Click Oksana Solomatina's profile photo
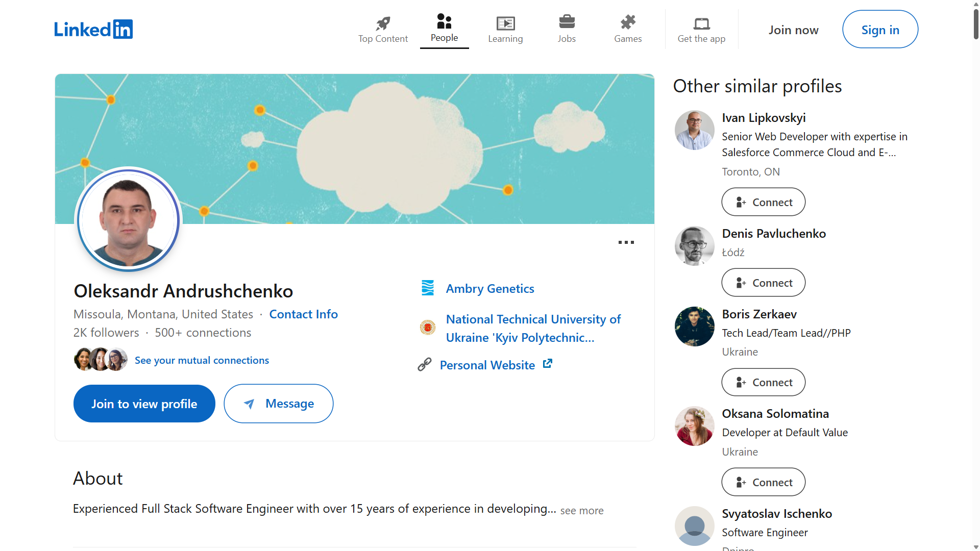 (x=694, y=426)
